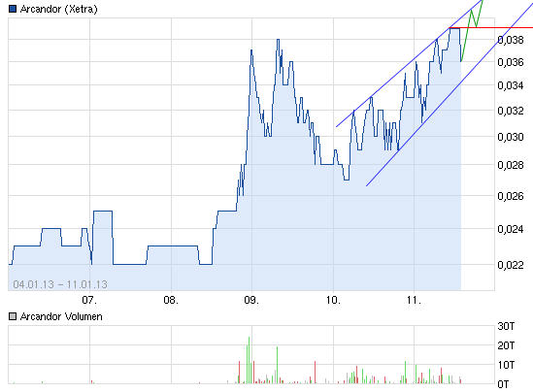Click the Arcandor (Xetra) chart title
Screen dimensions: 533x392
59,9
